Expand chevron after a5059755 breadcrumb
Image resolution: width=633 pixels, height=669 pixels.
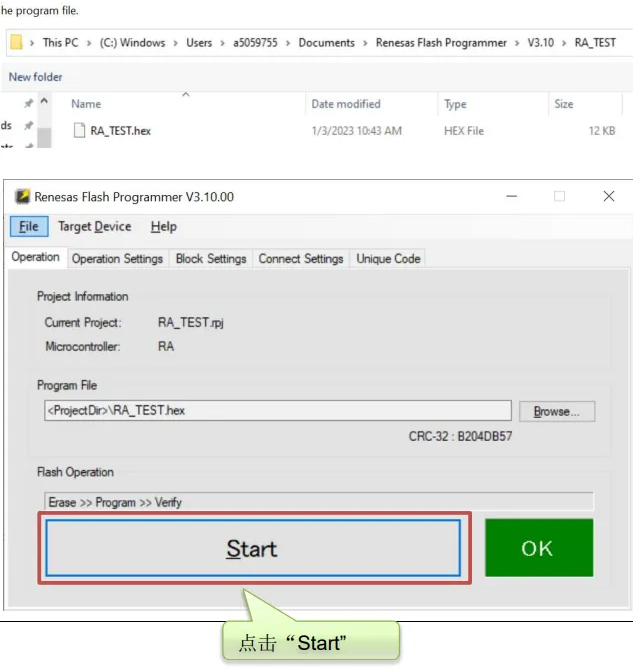[x=288, y=43]
